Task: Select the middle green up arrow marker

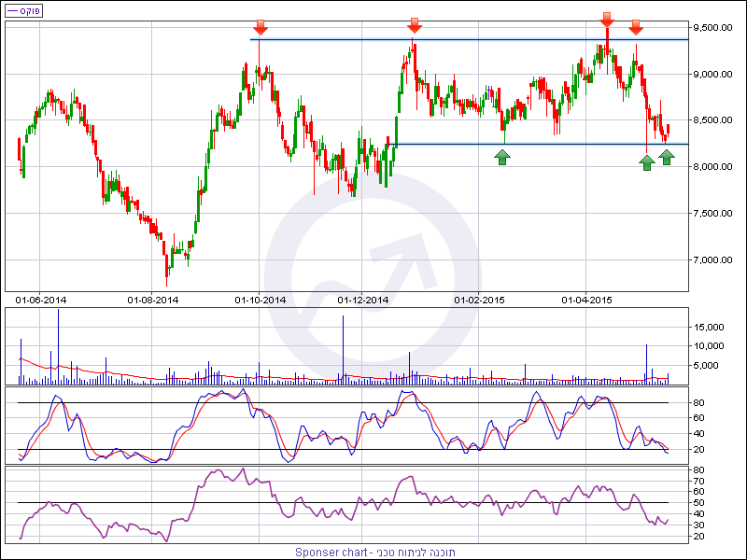Action: coord(646,162)
